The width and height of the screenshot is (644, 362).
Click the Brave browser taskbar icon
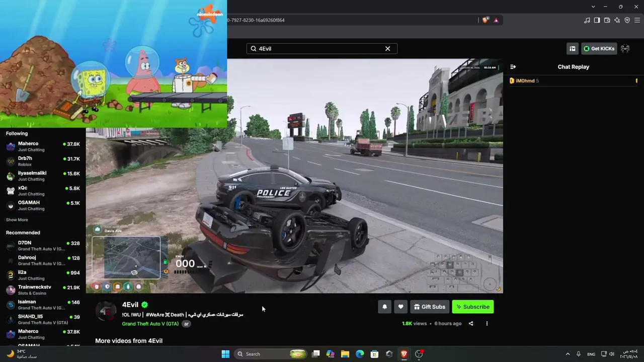pos(404,354)
